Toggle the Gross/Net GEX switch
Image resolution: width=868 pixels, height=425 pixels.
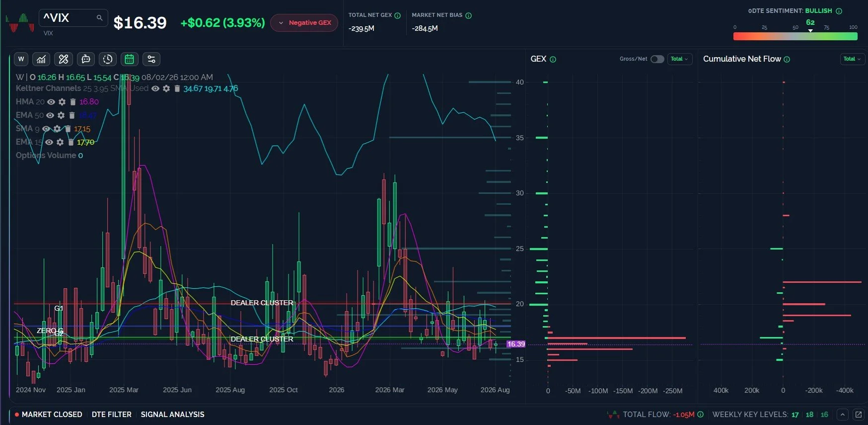pos(657,59)
